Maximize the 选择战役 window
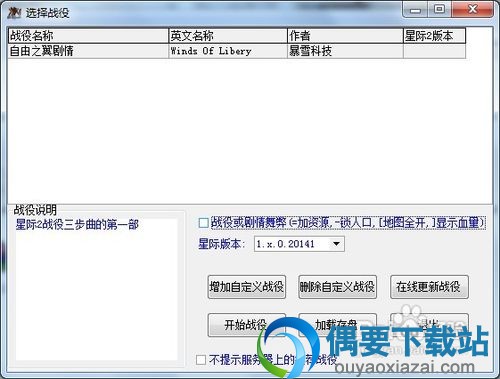 point(440,9)
